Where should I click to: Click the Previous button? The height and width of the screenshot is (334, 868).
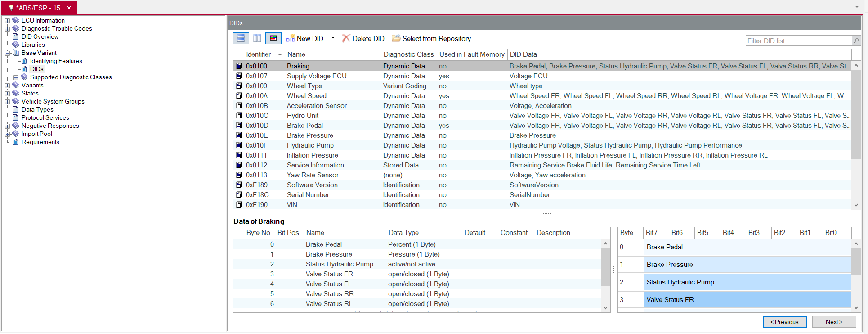pos(784,322)
